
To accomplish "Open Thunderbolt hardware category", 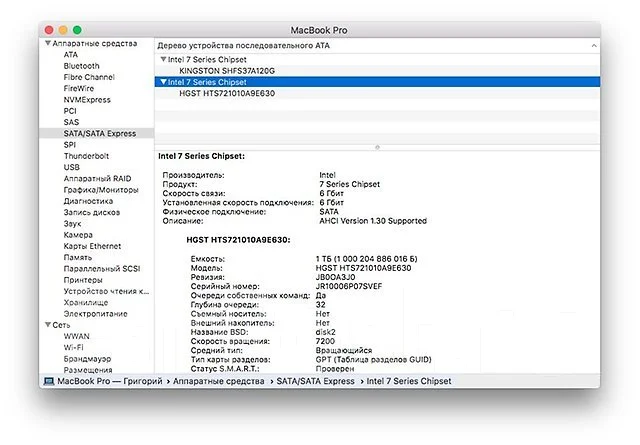I will pyautogui.click(x=86, y=156).
